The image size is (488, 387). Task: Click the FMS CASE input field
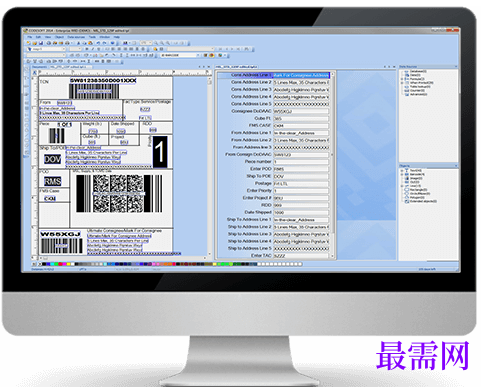pos(301,126)
